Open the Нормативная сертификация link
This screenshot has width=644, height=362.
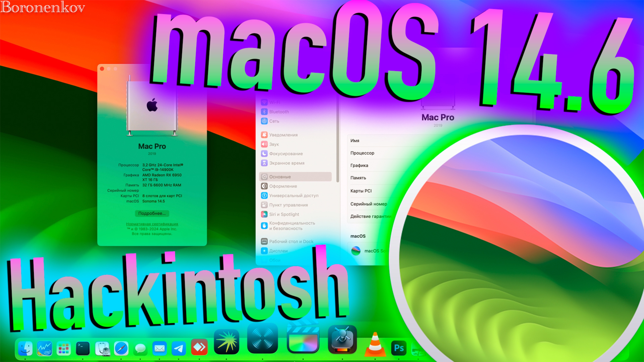[152, 224]
